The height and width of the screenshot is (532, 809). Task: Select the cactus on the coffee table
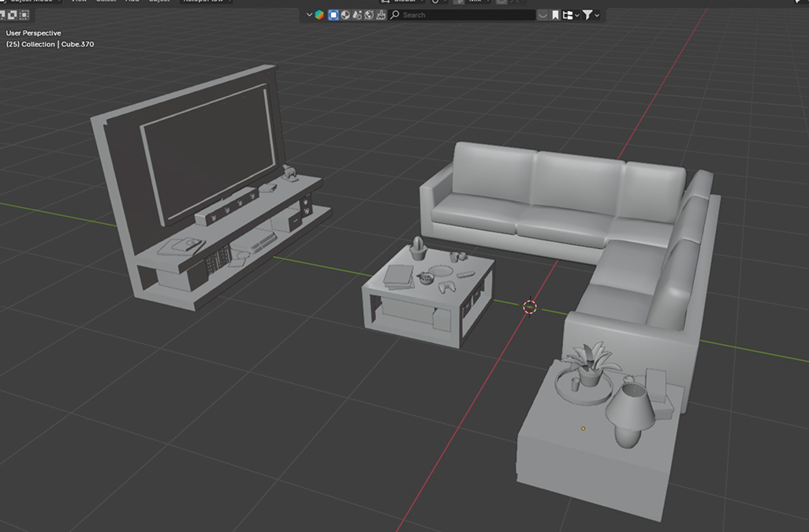pos(419,248)
